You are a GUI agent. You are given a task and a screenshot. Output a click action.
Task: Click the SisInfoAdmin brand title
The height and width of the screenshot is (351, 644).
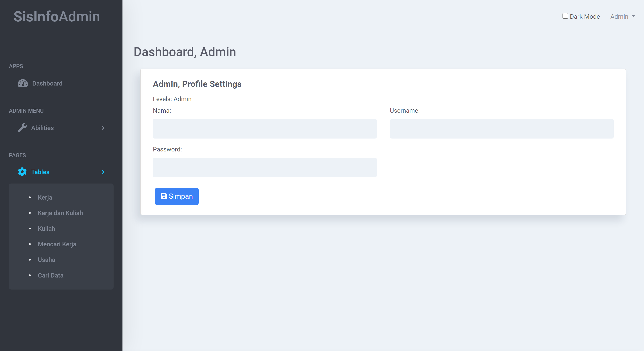[x=57, y=16]
